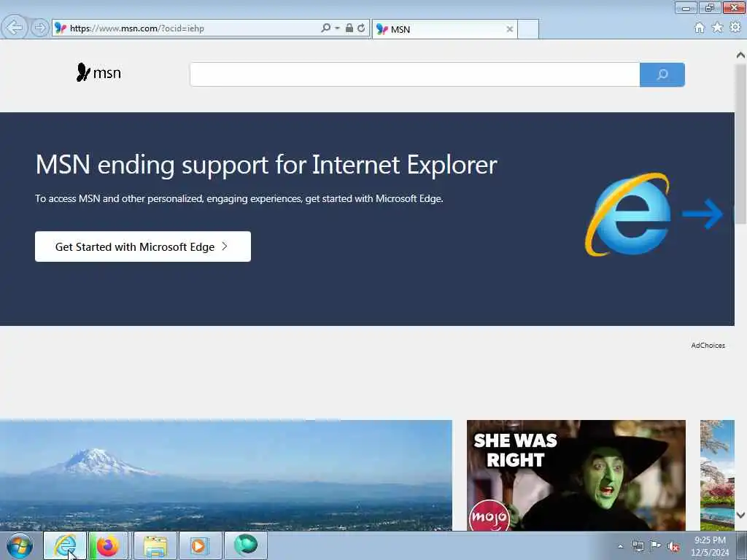
Task: Focus the MSN web search box
Action: 414,74
